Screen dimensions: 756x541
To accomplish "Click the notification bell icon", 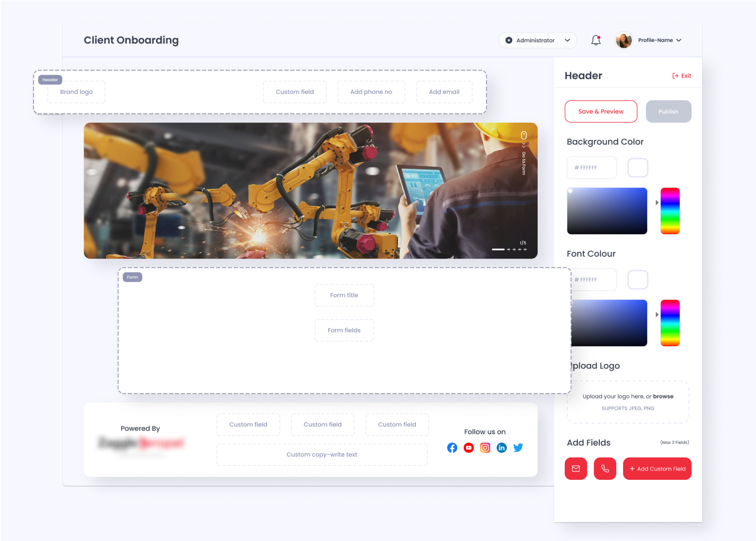I will [596, 40].
